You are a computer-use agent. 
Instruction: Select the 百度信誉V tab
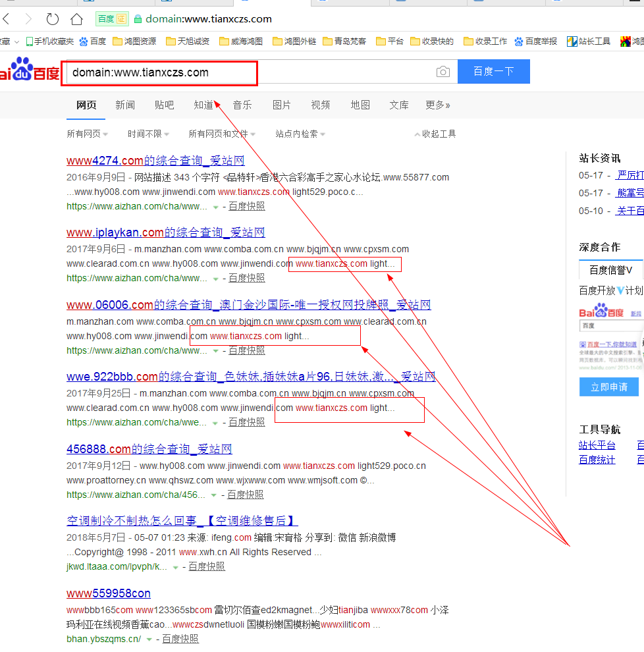tap(610, 270)
